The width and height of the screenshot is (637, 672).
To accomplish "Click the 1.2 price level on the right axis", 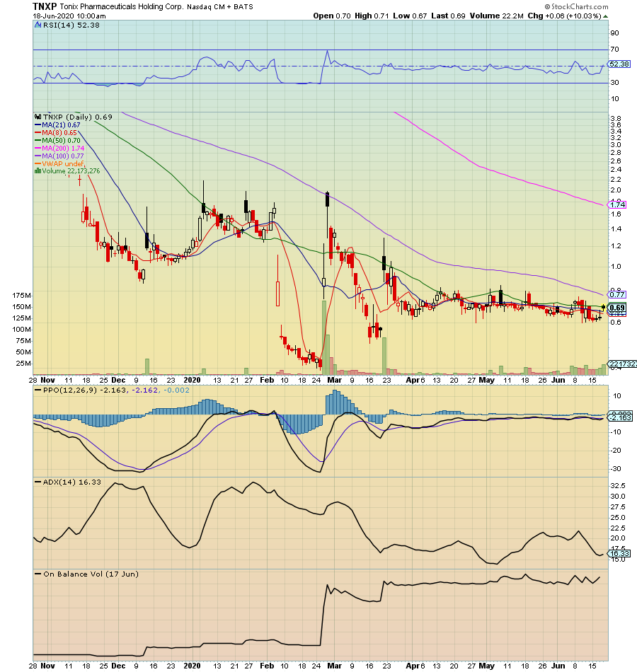I will (615, 246).
